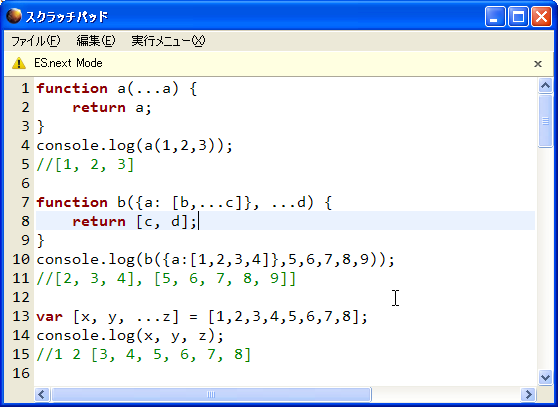Open the ファイル(F) menu

click(x=36, y=41)
